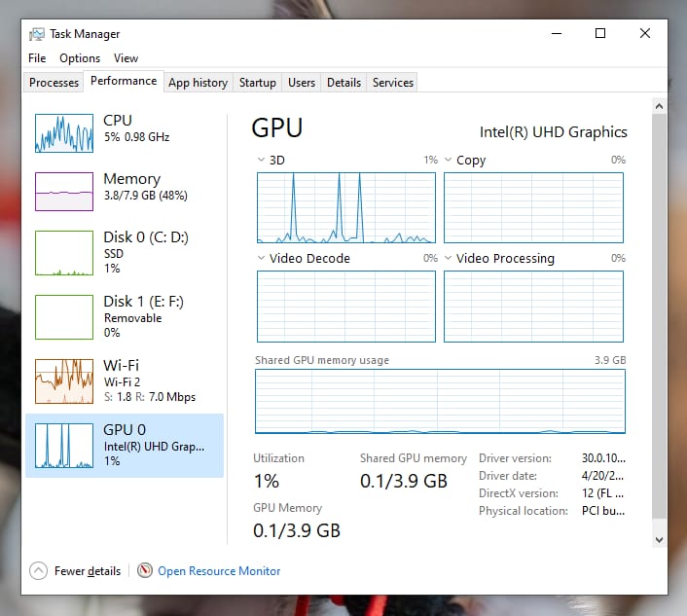Select the Disk 1 (E: F:) graph thumbnail
This screenshot has height=616, width=687.
pos(64,317)
